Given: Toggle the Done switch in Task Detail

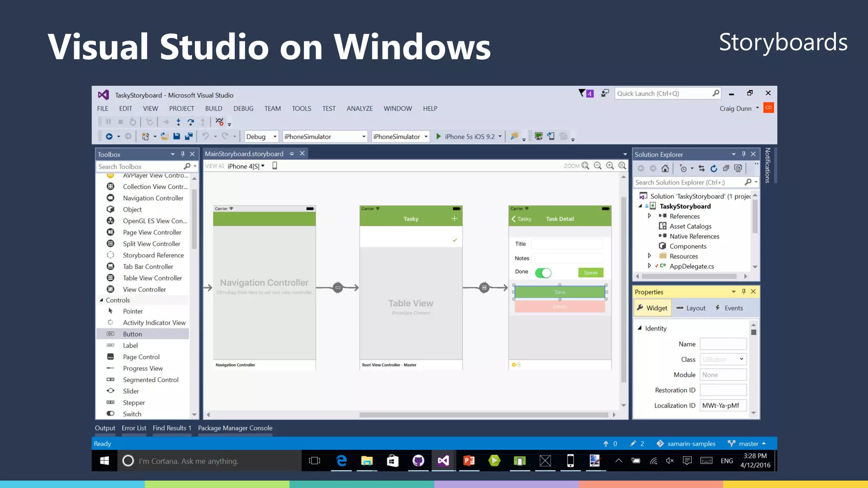Looking at the screenshot, I should pyautogui.click(x=543, y=273).
